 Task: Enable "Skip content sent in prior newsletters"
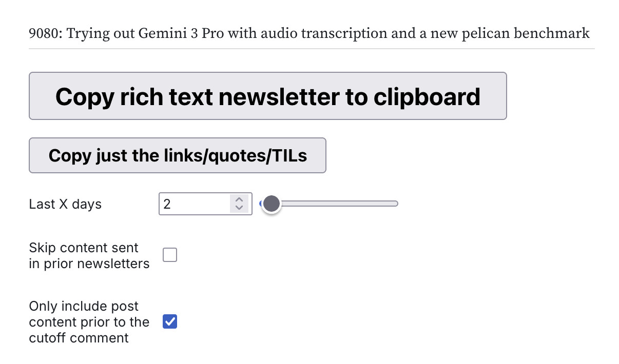click(170, 255)
